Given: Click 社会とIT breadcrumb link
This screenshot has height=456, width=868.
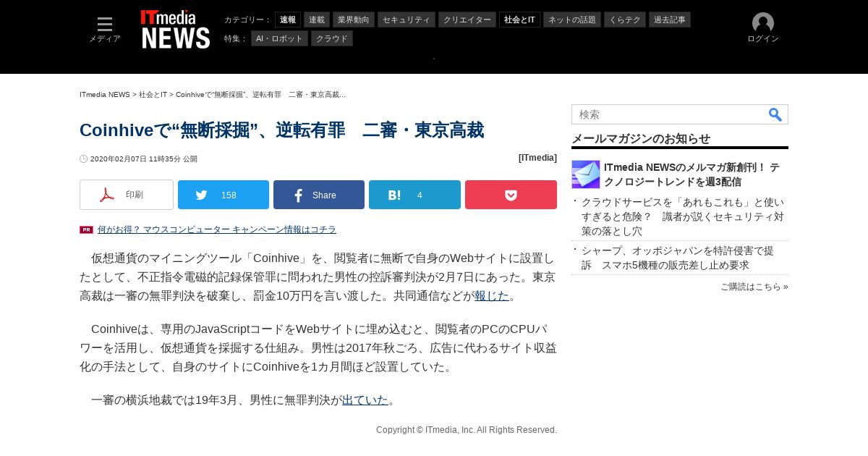Looking at the screenshot, I should coord(153,95).
